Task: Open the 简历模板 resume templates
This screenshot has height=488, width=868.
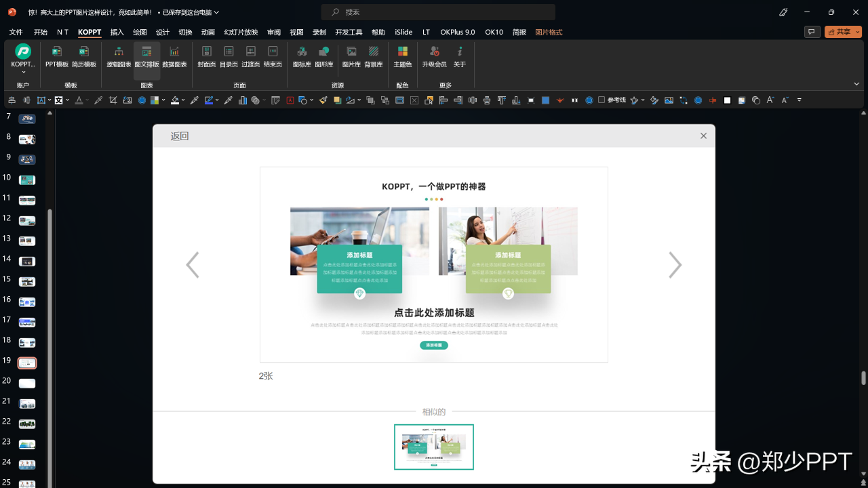Action: point(84,56)
